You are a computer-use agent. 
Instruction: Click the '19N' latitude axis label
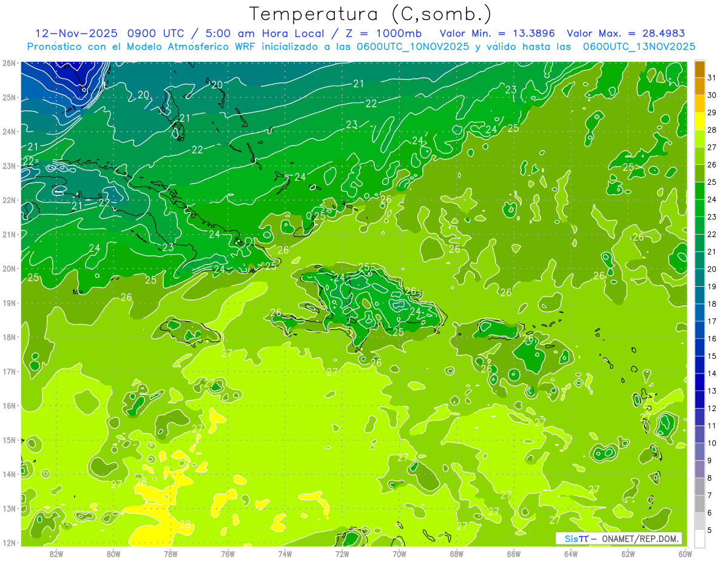(x=9, y=303)
